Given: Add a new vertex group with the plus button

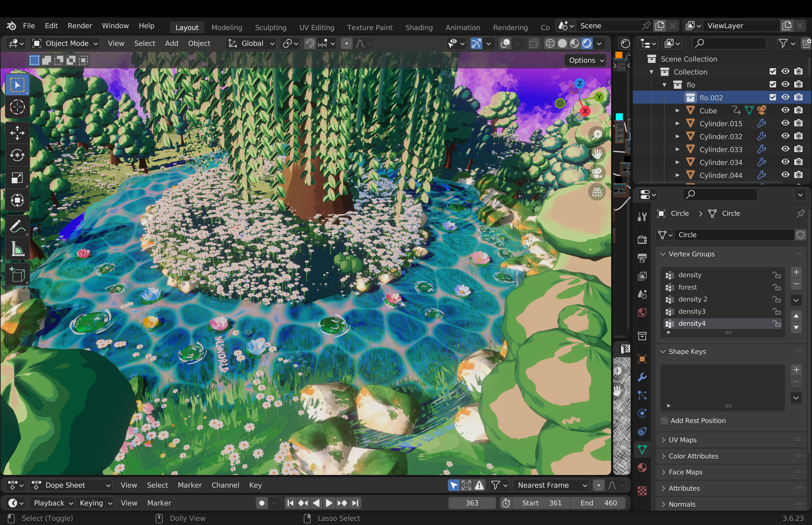Looking at the screenshot, I should (x=796, y=272).
